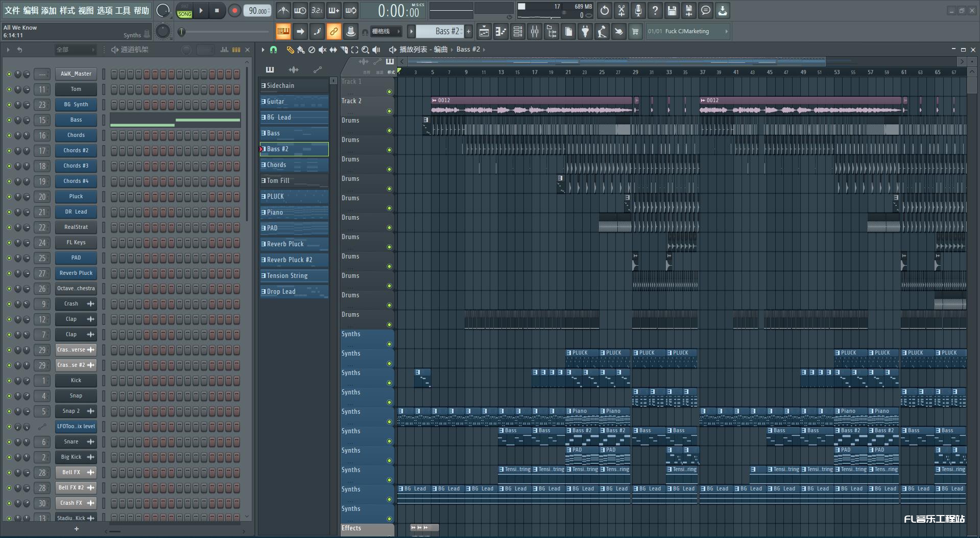The height and width of the screenshot is (538, 980).
Task: Select the playlist draw pencil tool
Action: pos(290,50)
